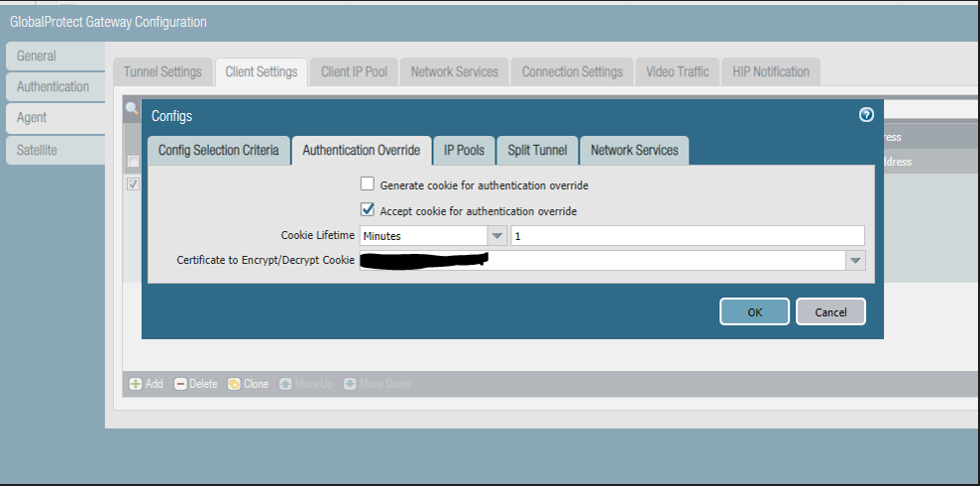Click the Cancel button
Image resolution: width=980 pixels, height=486 pixels.
pos(830,311)
